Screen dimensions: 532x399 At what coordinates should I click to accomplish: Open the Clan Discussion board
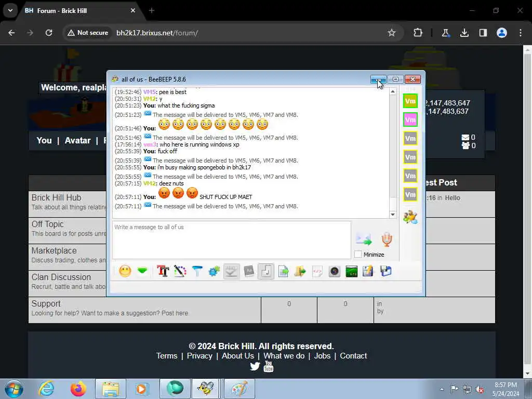pyautogui.click(x=61, y=277)
